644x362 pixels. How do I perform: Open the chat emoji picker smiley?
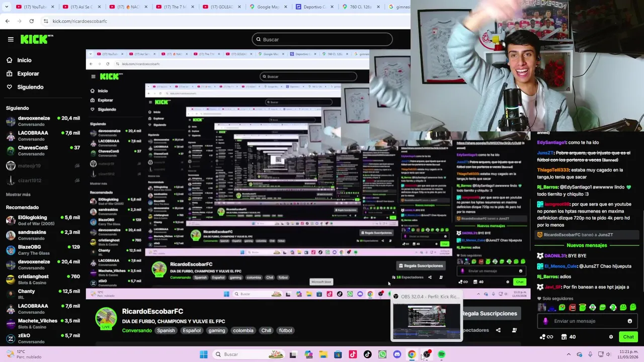(x=629, y=321)
